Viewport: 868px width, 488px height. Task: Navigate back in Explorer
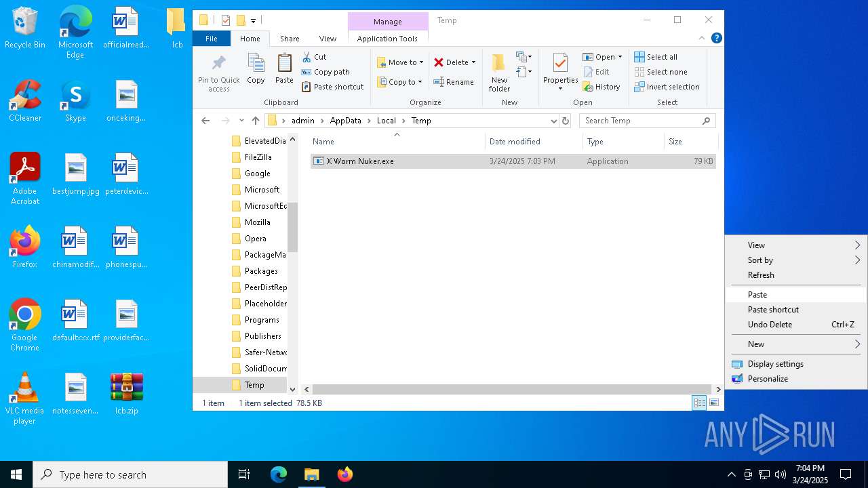206,121
